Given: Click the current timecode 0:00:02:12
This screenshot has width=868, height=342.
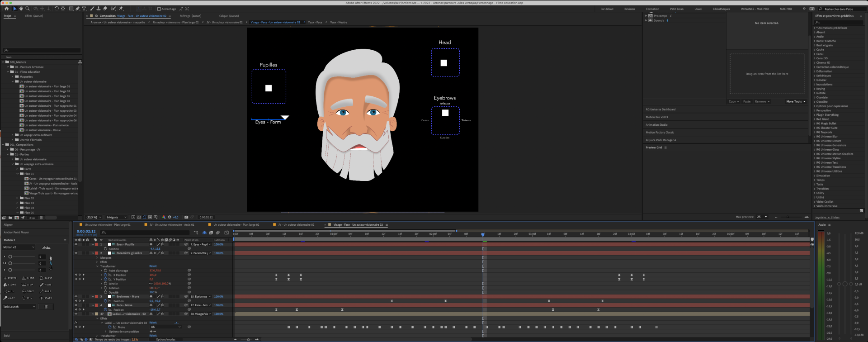Looking at the screenshot, I should click(86, 231).
